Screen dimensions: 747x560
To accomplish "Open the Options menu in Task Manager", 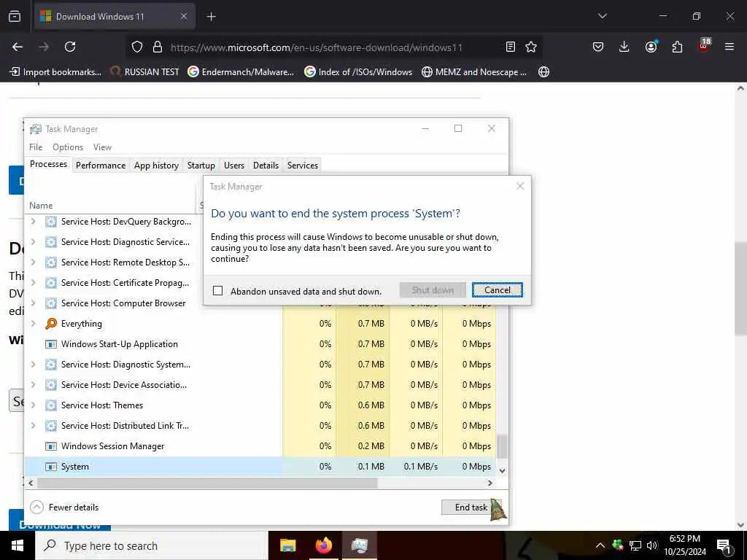I will pos(68,147).
